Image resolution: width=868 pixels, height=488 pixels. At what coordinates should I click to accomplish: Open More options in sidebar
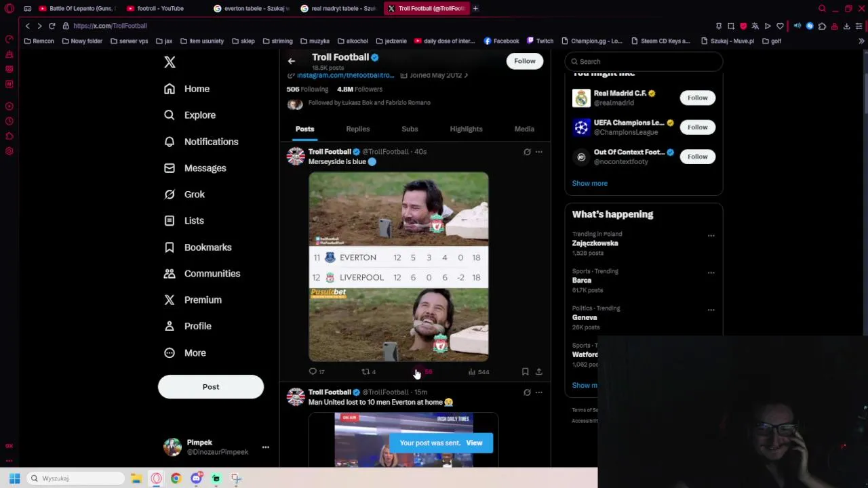pyautogui.click(x=185, y=353)
